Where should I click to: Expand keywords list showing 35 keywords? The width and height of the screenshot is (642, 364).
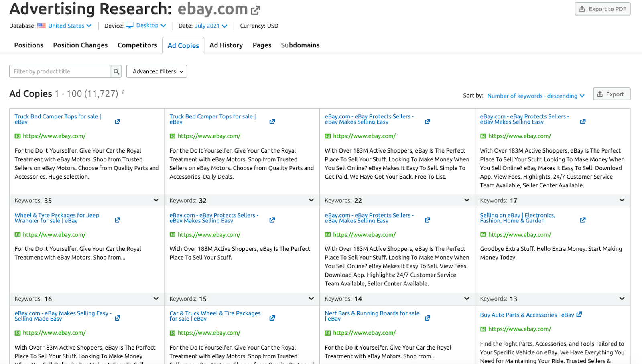tap(156, 200)
